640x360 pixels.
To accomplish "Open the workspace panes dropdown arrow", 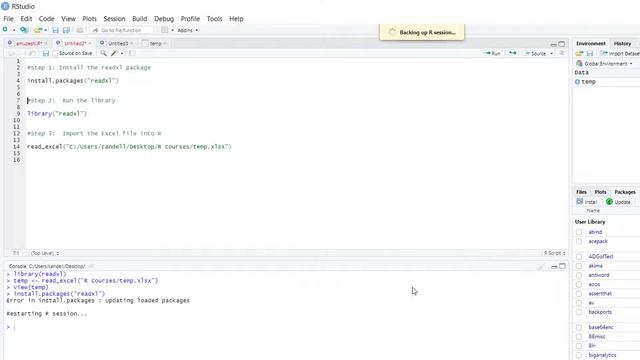I will click(x=172, y=30).
